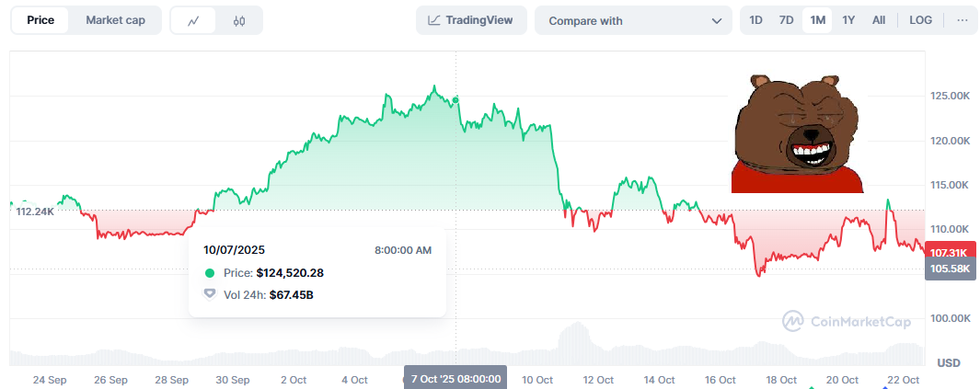Switch to candlestick chart view
980x389 pixels.
point(239,20)
